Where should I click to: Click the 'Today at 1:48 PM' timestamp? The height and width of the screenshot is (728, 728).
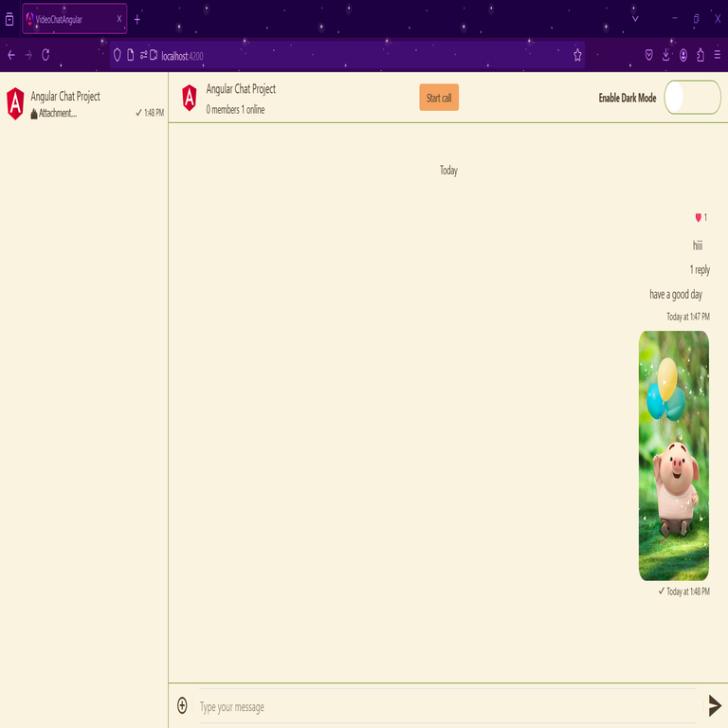tap(688, 591)
